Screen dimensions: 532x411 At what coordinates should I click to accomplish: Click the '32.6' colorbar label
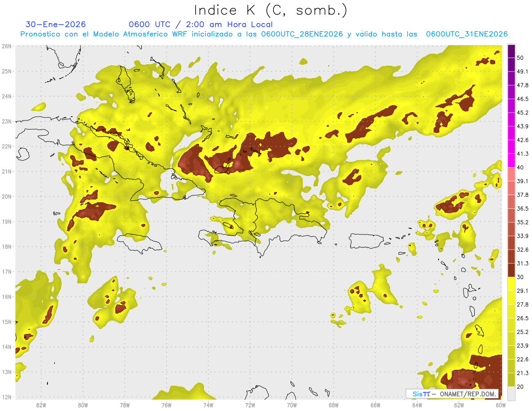click(523, 250)
